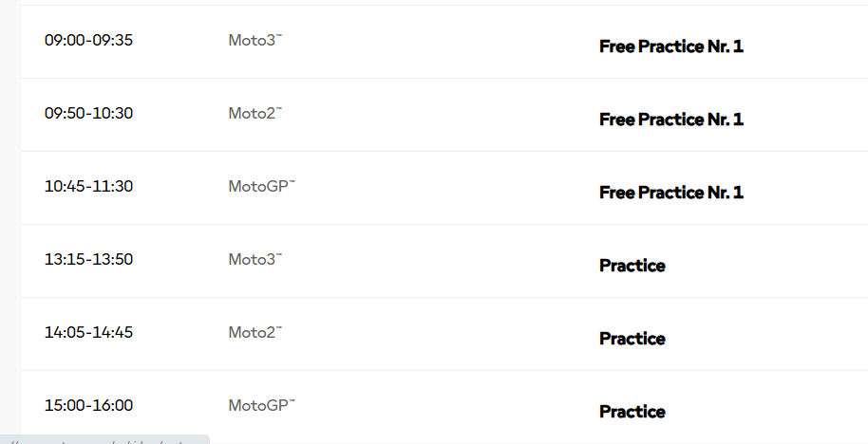Click the browser status bar URL preview
868x444 pixels.
(104, 439)
